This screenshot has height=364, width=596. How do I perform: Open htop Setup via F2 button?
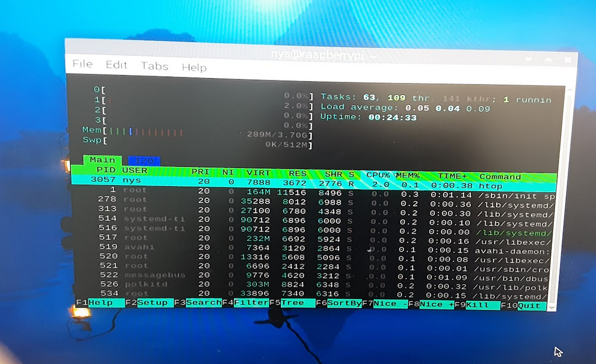click(149, 303)
